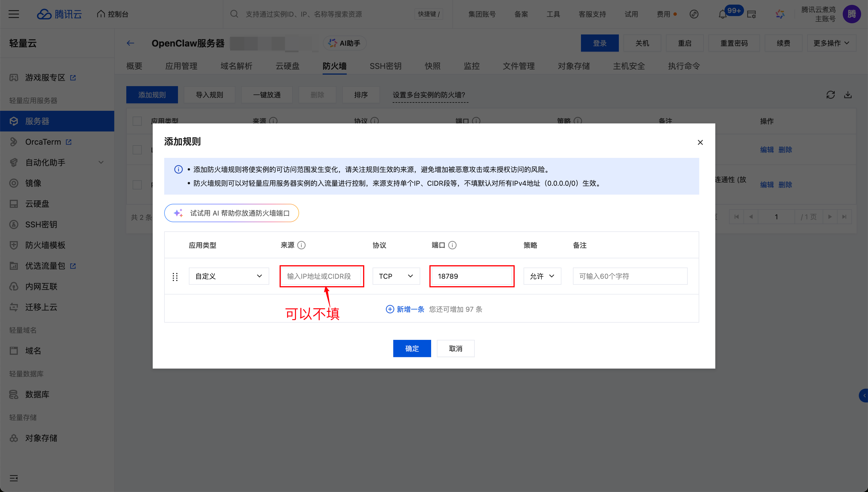
Task: Click the 确定 confirm button
Action: pos(412,348)
